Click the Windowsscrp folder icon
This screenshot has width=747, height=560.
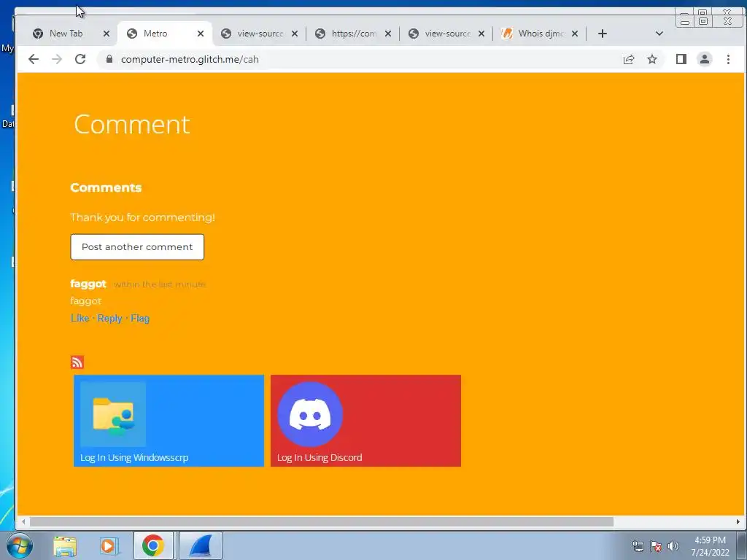point(113,414)
